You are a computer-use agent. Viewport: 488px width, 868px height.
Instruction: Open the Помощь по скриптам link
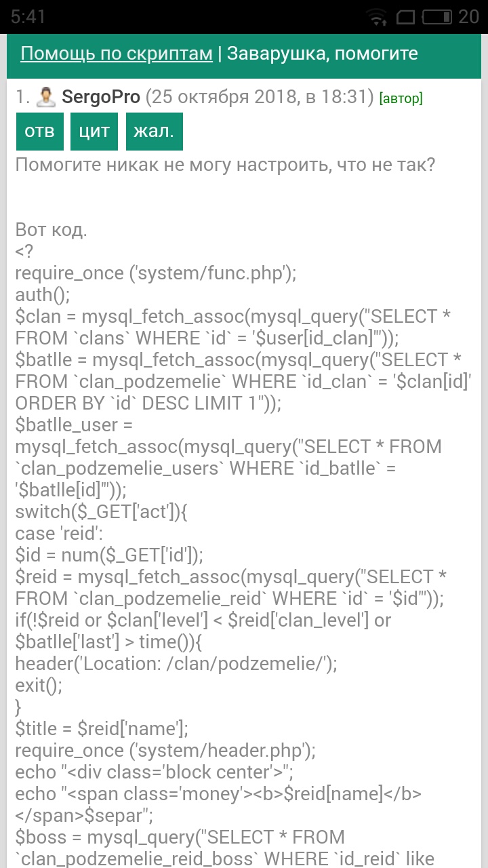click(x=117, y=54)
